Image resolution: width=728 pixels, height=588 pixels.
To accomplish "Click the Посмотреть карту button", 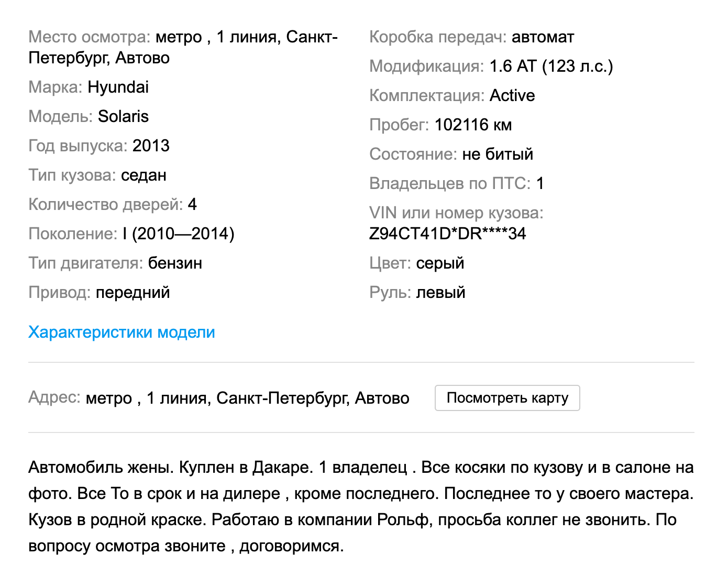I will tap(507, 398).
